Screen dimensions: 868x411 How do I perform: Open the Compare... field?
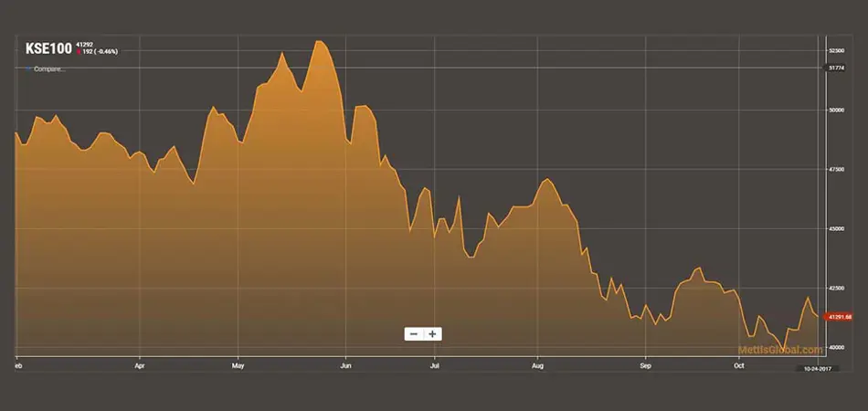49,68
